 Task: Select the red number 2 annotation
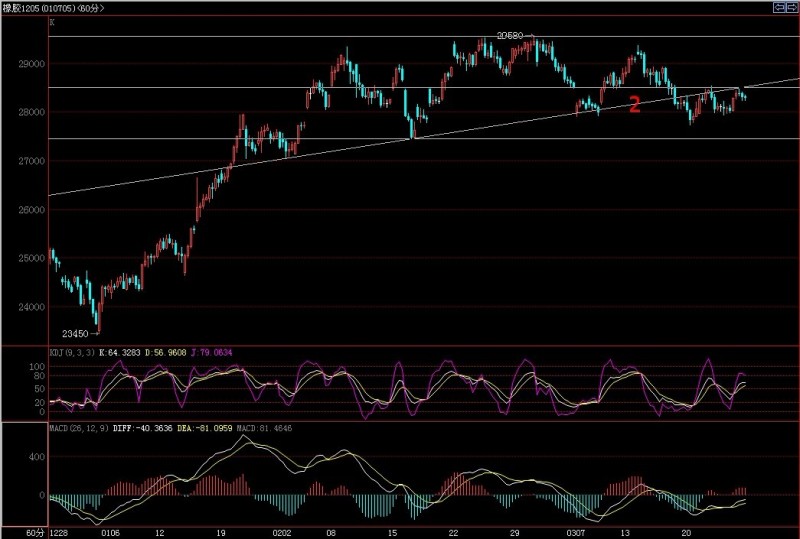634,104
